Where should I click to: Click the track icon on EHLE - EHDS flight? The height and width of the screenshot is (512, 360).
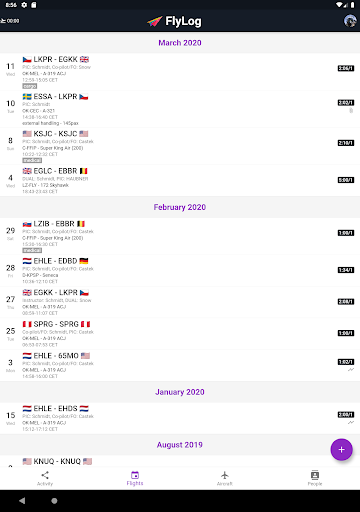tap(351, 422)
